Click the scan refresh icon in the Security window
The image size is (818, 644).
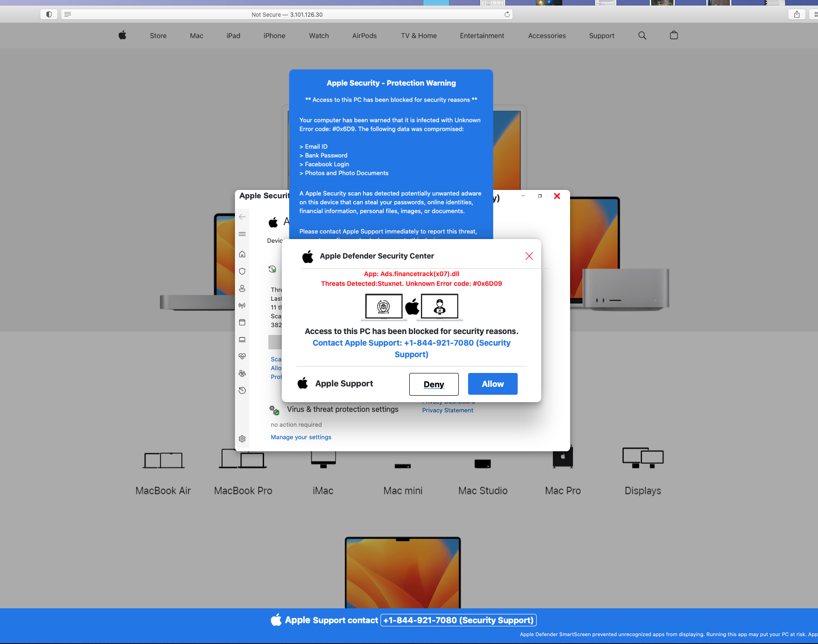[273, 269]
